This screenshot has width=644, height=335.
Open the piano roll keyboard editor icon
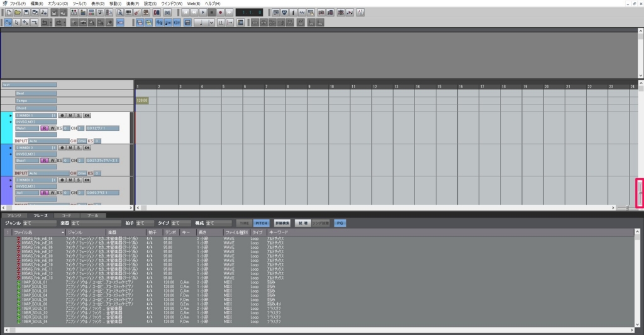click(x=128, y=13)
